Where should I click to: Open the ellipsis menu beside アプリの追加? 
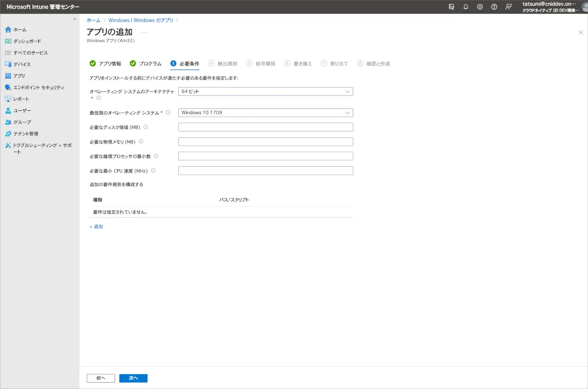144,32
